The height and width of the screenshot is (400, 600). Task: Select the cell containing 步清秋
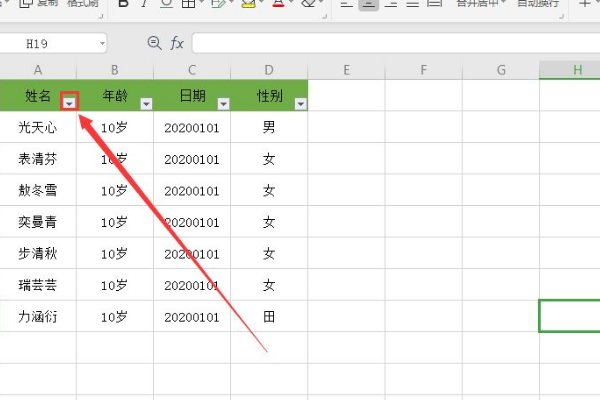click(38, 253)
